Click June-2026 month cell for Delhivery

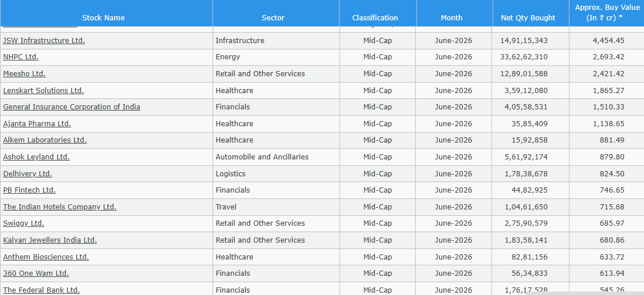(x=454, y=174)
